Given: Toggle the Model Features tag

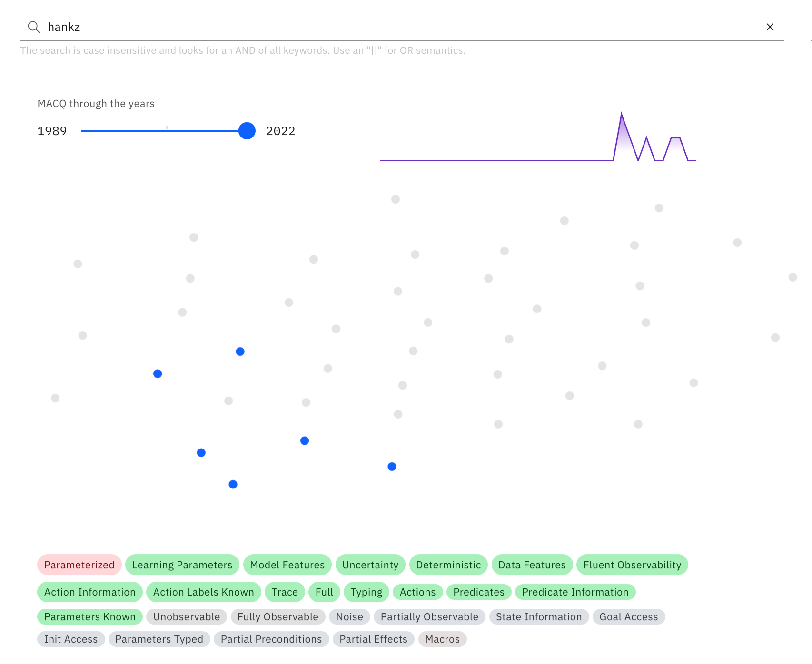Looking at the screenshot, I should pos(287,565).
